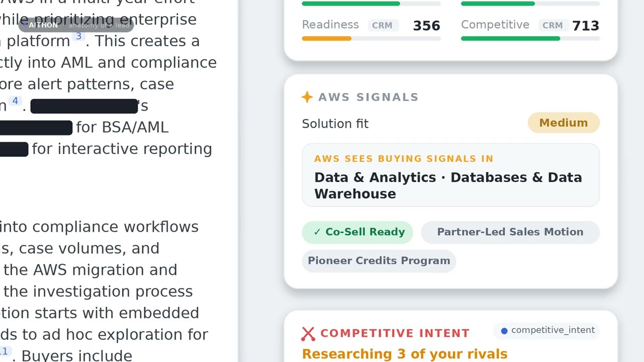Click the checkmark in Co-Sell Ready
Viewport: 644px width, 362px height.
click(x=317, y=232)
